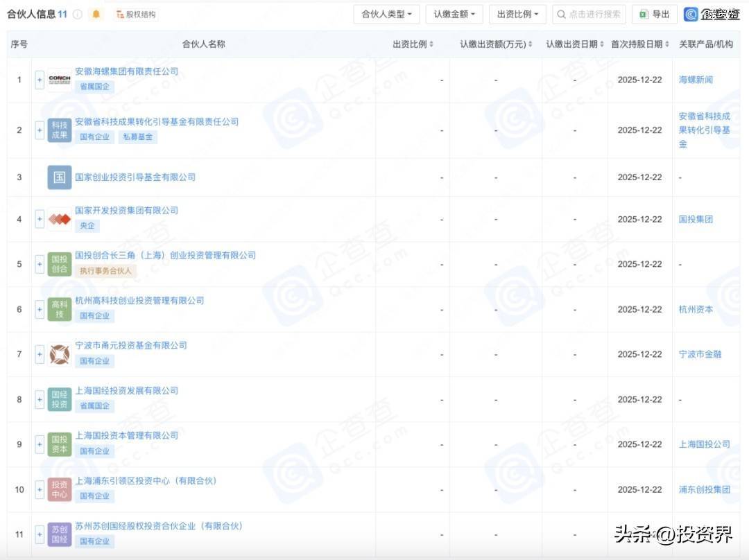This screenshot has height=560, width=749.
Task: Click the 导出 export button
Action: pyautogui.click(x=654, y=15)
